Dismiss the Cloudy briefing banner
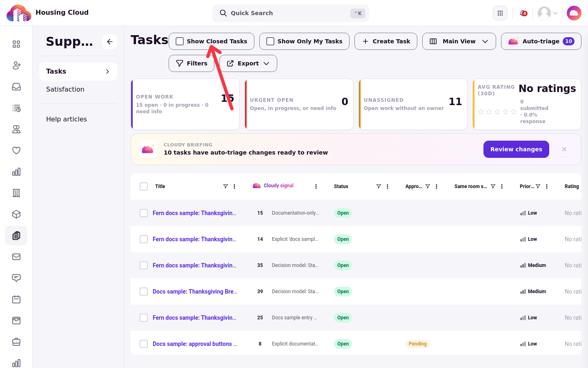Image resolution: width=588 pixels, height=368 pixels. (564, 149)
